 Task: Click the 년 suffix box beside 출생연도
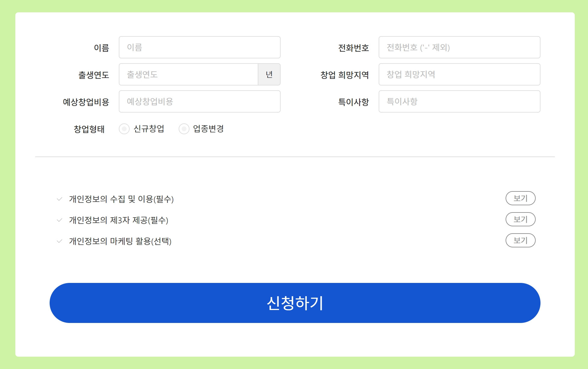269,74
